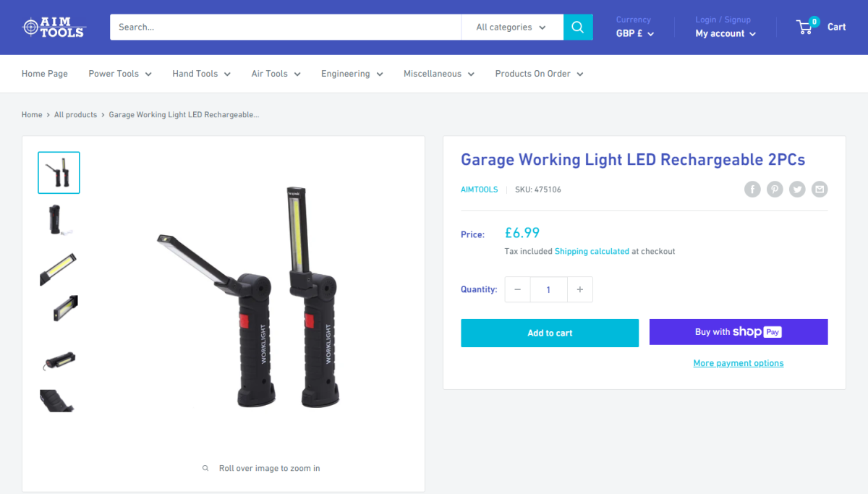Buy now with Shop Pay
868x494 pixels.
[739, 332]
